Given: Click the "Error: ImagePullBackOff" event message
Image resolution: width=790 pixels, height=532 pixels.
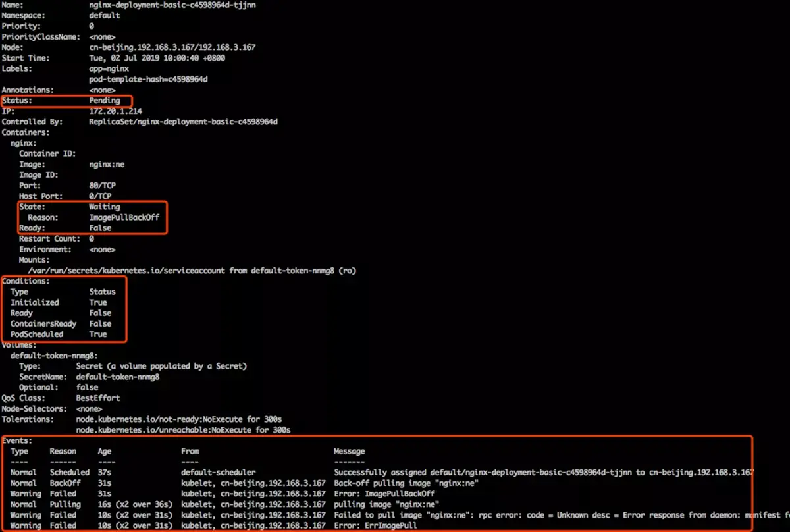Looking at the screenshot, I should (x=384, y=493).
